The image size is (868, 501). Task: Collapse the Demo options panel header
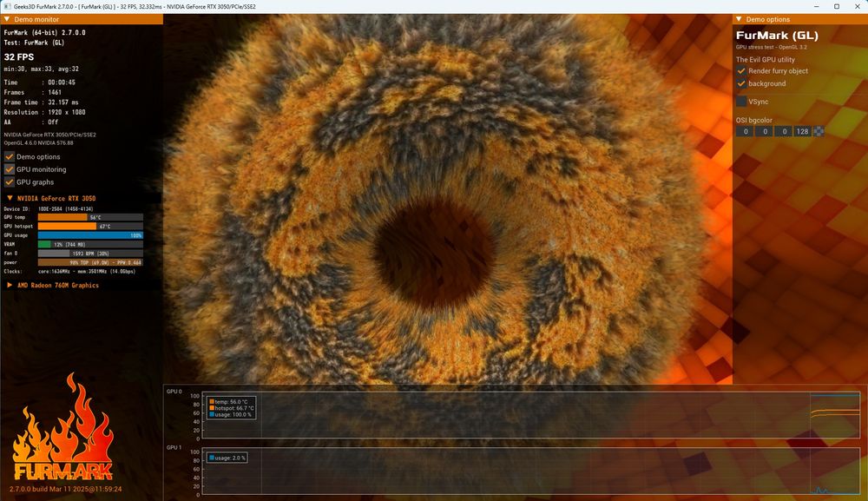pos(739,19)
